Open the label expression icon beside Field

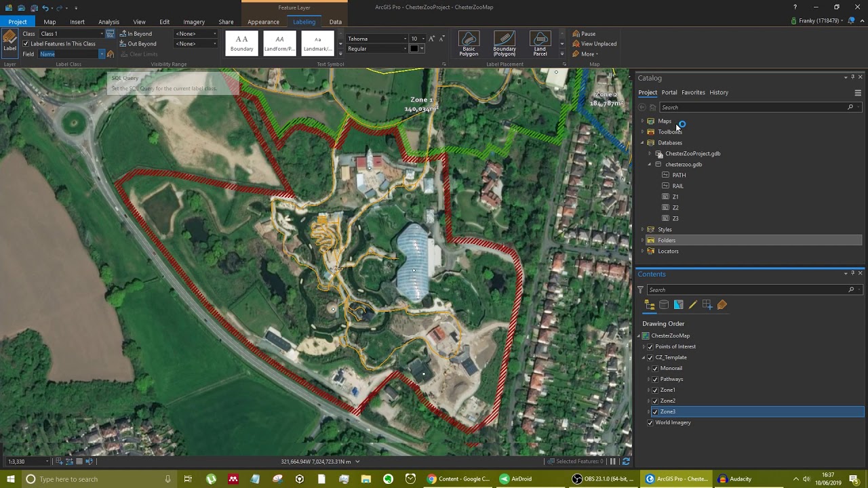pos(111,54)
